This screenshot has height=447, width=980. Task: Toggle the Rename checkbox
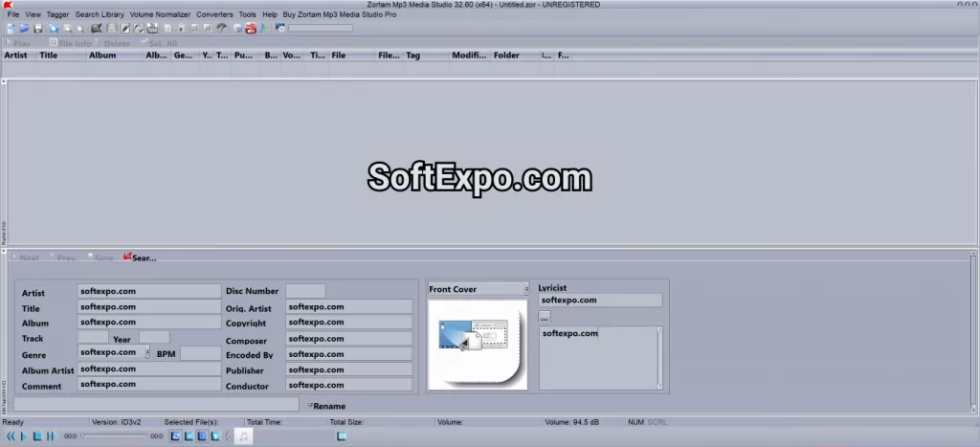tap(311, 405)
